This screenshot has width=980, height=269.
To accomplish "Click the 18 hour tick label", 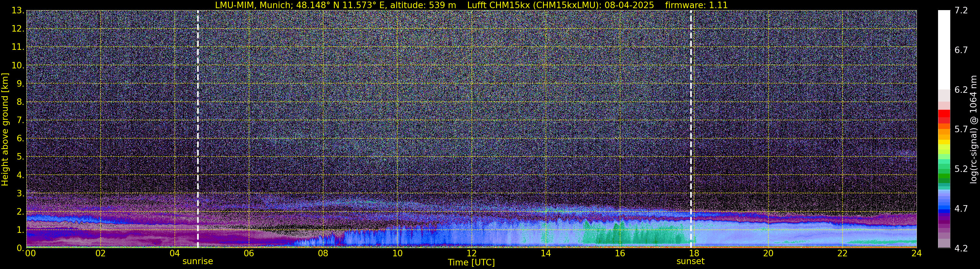I will click(x=694, y=253).
